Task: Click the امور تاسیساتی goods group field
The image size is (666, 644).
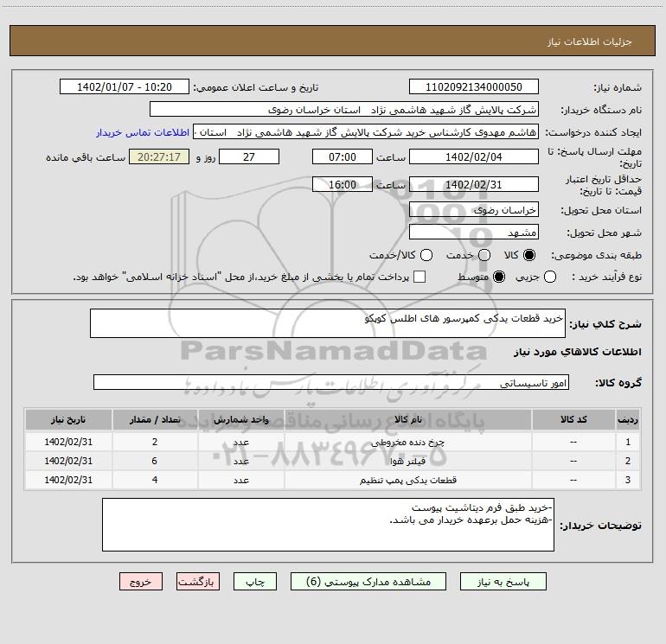Action: [x=331, y=382]
